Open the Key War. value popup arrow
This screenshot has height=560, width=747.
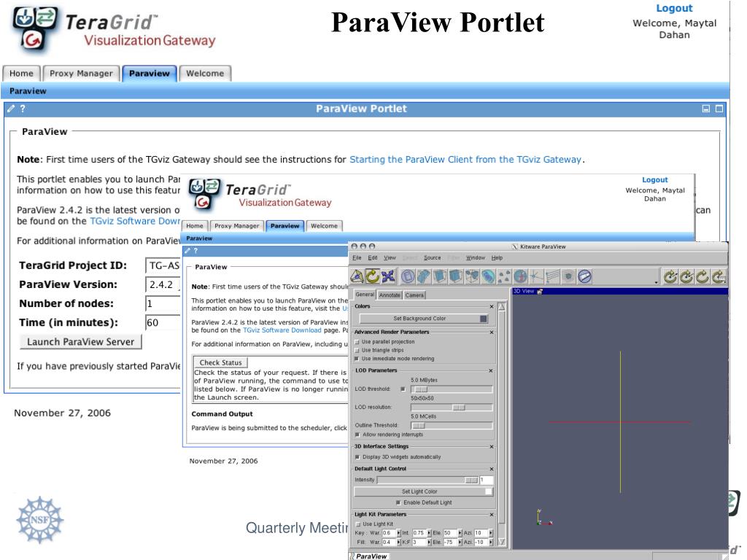tap(399, 533)
